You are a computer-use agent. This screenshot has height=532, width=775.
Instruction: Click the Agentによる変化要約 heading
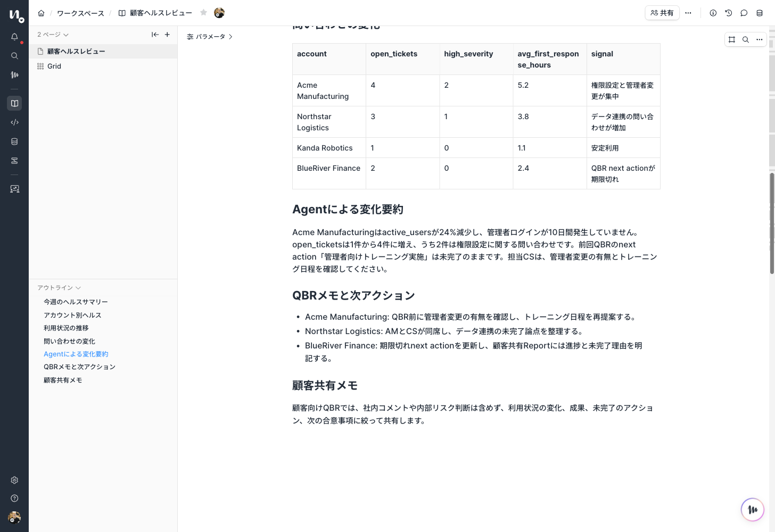click(x=348, y=210)
